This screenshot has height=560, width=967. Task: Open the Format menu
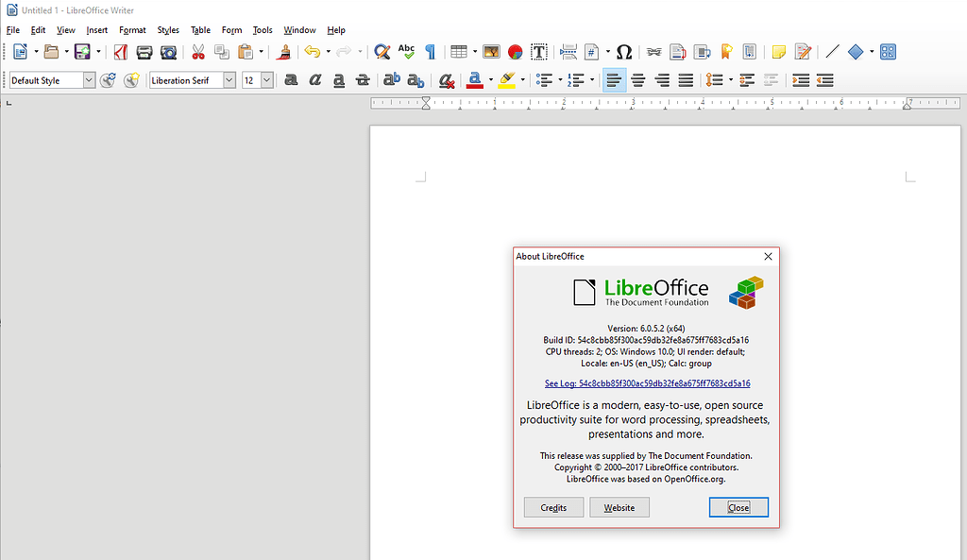[132, 29]
